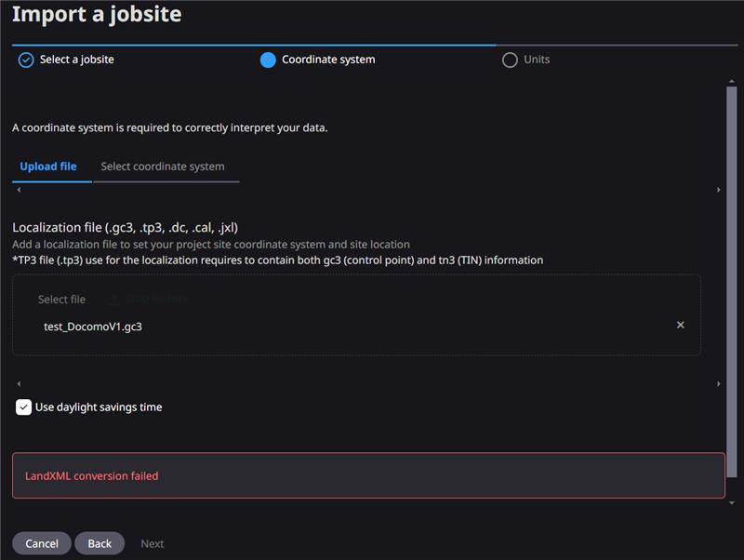
Task: Switch to the Select coordinate system tab
Action: [163, 167]
